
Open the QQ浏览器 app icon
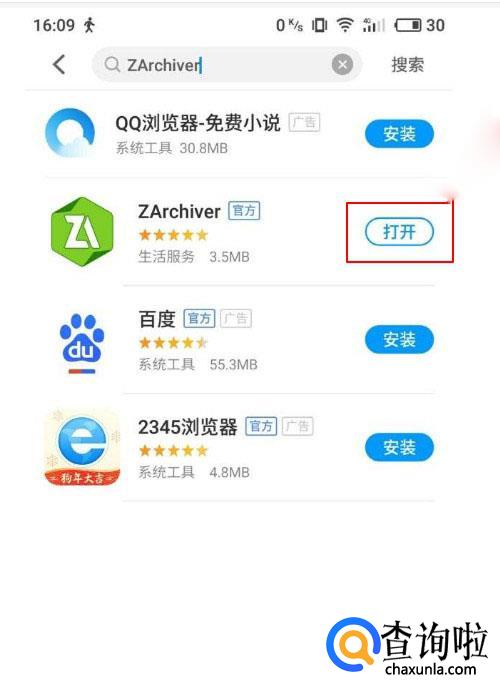71,133
